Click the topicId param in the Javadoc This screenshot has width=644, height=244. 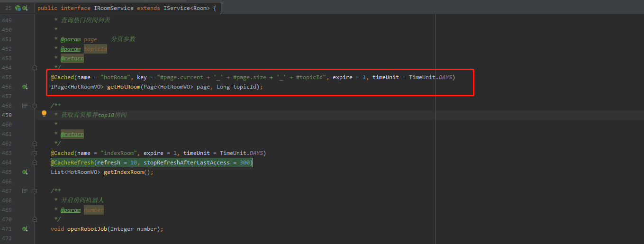click(x=96, y=49)
